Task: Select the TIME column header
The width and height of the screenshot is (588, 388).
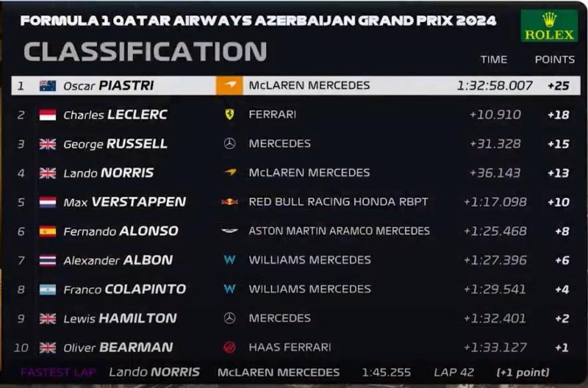Action: coord(493,60)
